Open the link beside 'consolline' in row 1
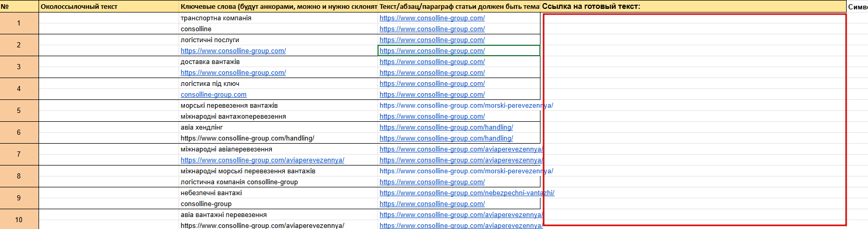This screenshot has width=868, height=229. pyautogui.click(x=432, y=29)
